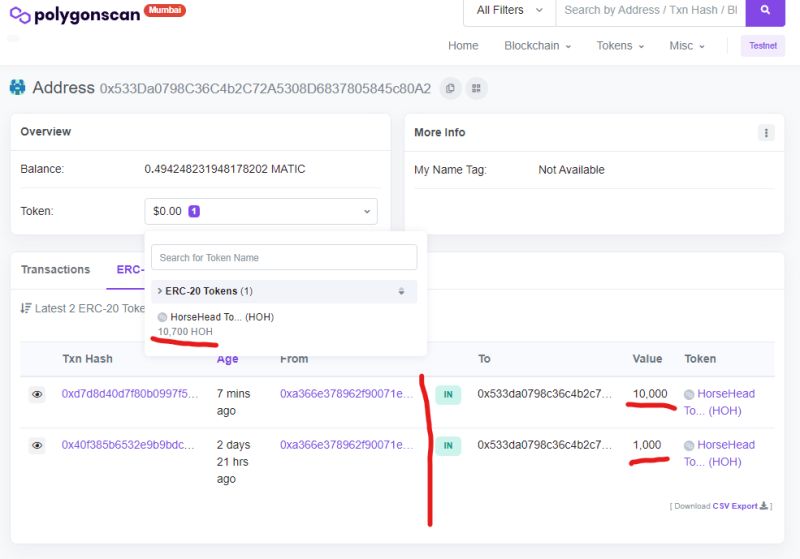Click the 7 mins ago age cell
Viewport: 800px width, 559px height.
coord(233,402)
